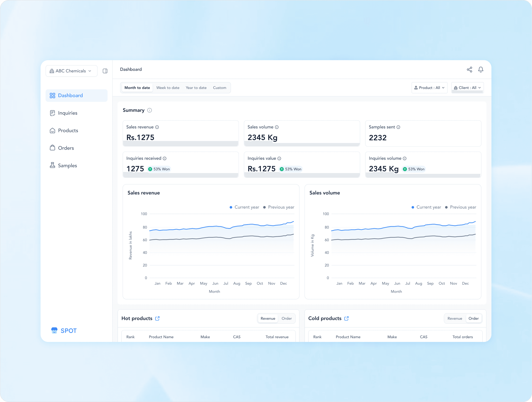Click the share icon in header
532x402 pixels.
[x=469, y=70]
